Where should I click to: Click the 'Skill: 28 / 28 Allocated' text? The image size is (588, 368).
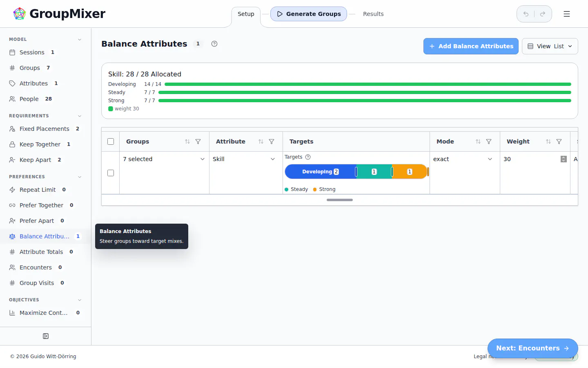pyautogui.click(x=145, y=74)
